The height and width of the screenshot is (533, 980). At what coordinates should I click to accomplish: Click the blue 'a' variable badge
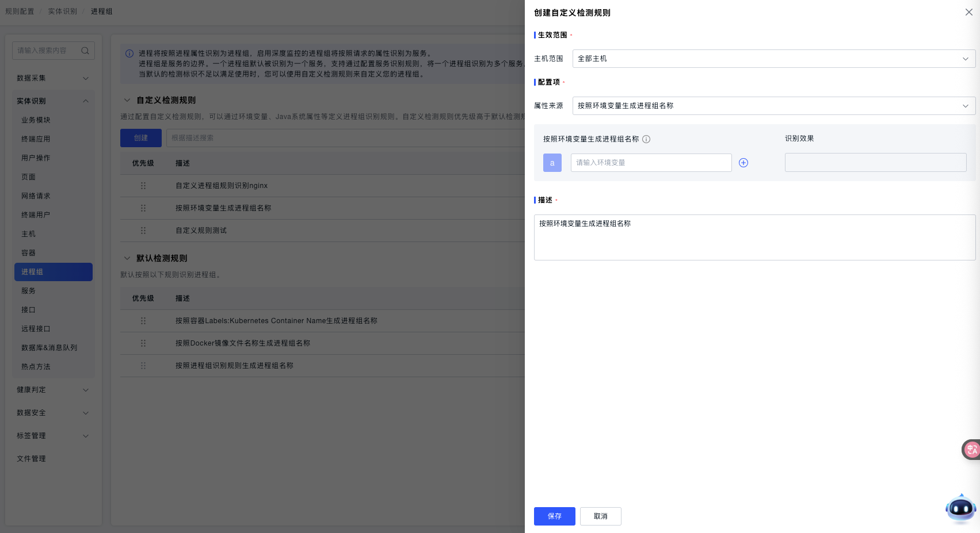(x=552, y=163)
